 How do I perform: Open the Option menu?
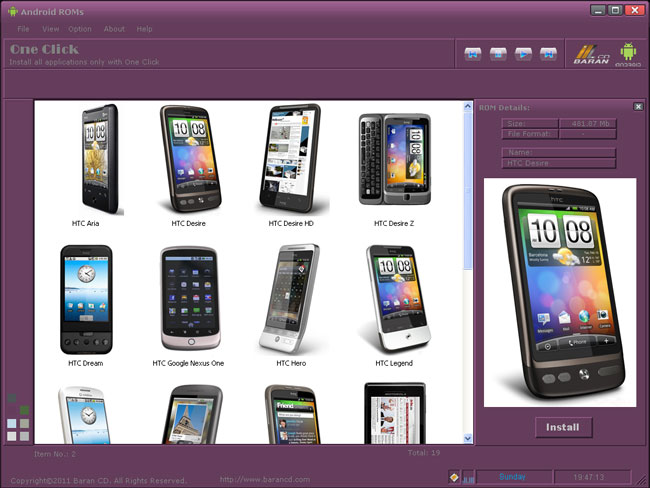[x=80, y=29]
